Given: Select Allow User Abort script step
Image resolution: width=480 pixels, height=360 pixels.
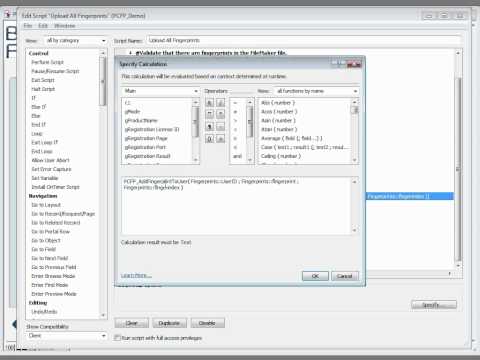Looking at the screenshot, I should [x=50, y=160].
